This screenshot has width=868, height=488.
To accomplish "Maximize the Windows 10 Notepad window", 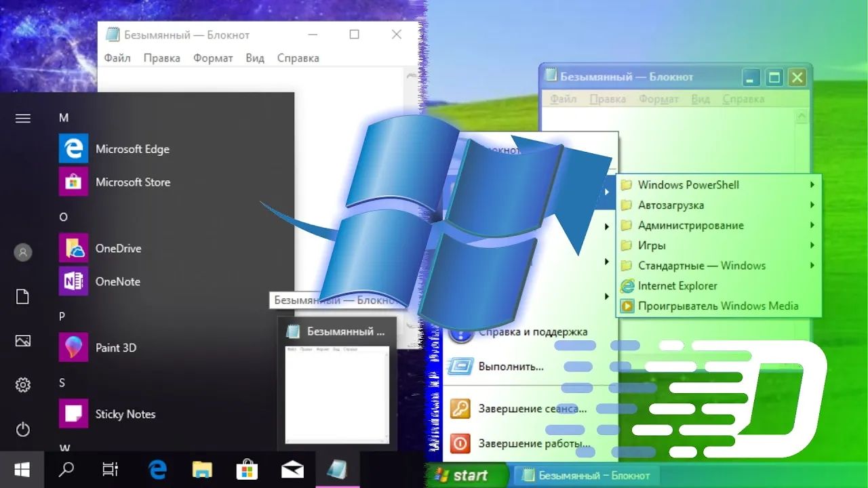I will tap(354, 35).
